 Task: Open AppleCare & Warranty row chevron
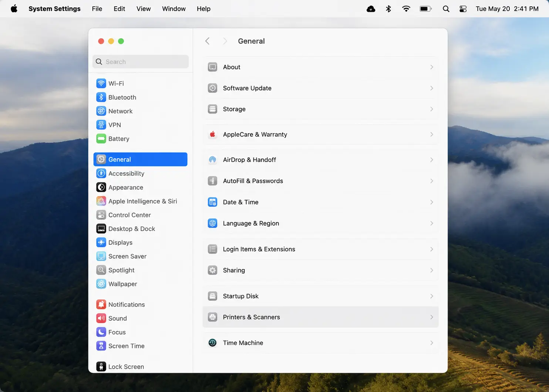[x=431, y=135]
